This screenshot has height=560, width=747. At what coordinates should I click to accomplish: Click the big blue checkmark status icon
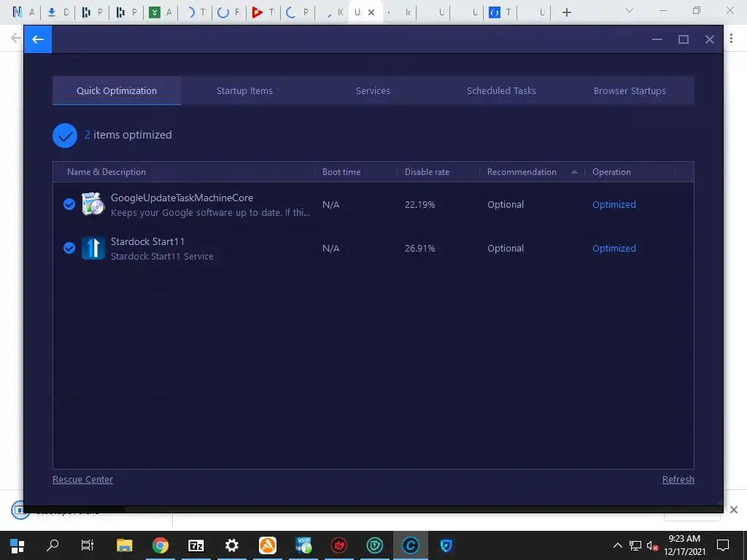(x=65, y=135)
